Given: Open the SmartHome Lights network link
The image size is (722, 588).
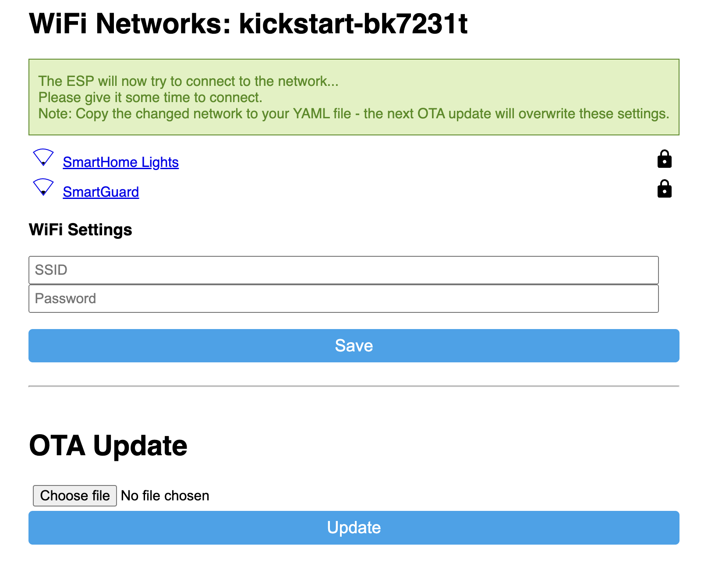Looking at the screenshot, I should pyautogui.click(x=120, y=162).
